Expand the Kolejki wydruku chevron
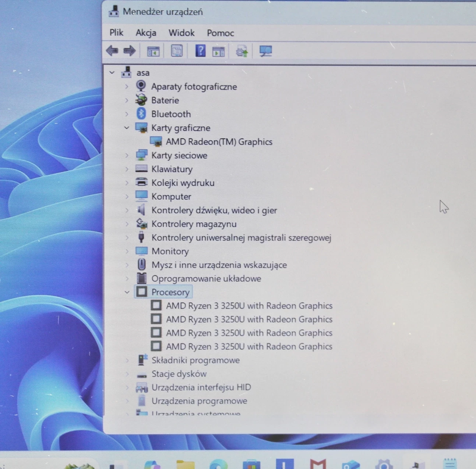The height and width of the screenshot is (469, 476). tap(127, 183)
